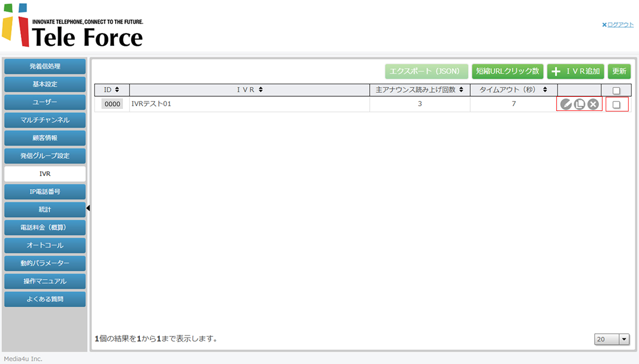
Task: Open the page size dropdown showing 20
Action: pos(612,339)
